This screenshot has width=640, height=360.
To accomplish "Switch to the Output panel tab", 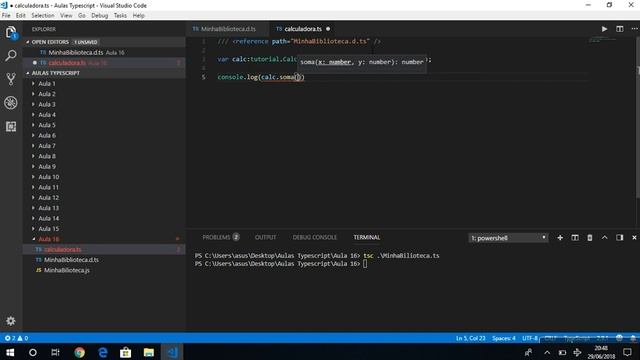I will tap(265, 237).
